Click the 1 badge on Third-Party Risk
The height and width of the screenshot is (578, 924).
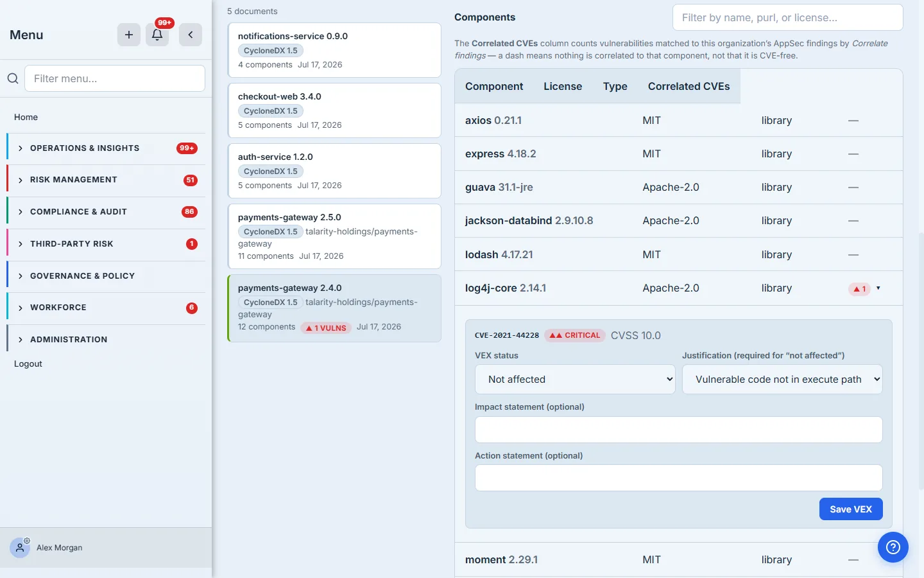(x=191, y=244)
